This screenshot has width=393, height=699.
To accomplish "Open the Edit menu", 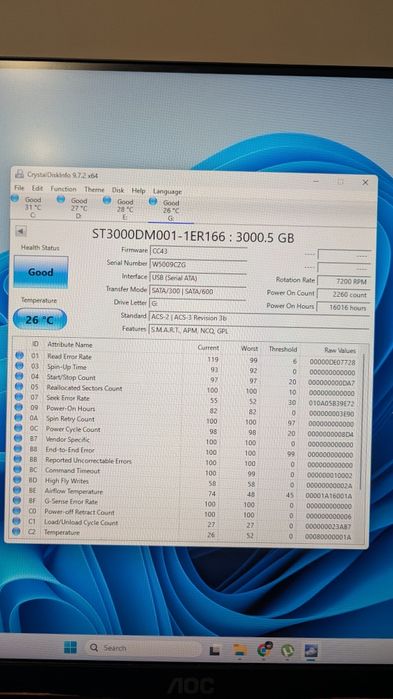I will [37, 188].
